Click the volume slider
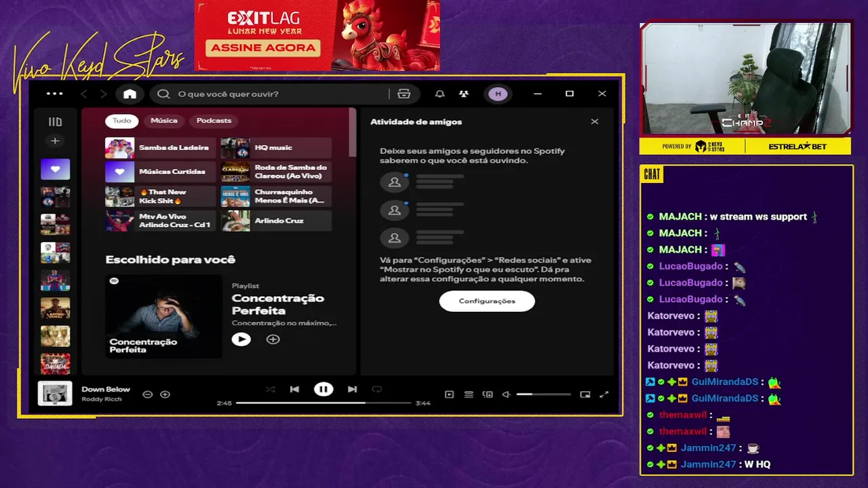The height and width of the screenshot is (488, 868). click(543, 394)
